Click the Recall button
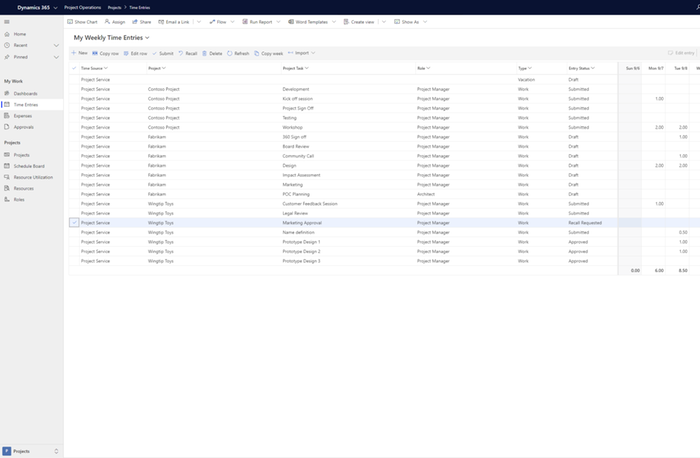The width and height of the screenshot is (700, 458). coord(187,53)
